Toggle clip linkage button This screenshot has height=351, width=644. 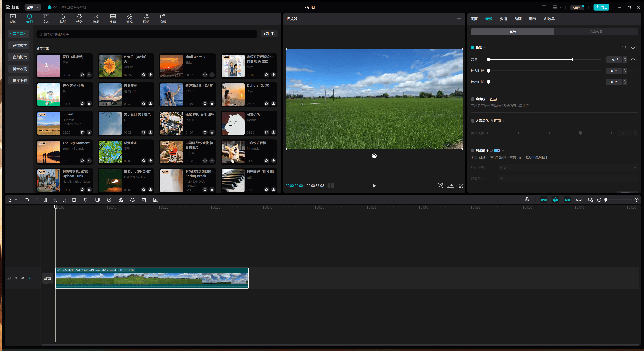pos(567,200)
